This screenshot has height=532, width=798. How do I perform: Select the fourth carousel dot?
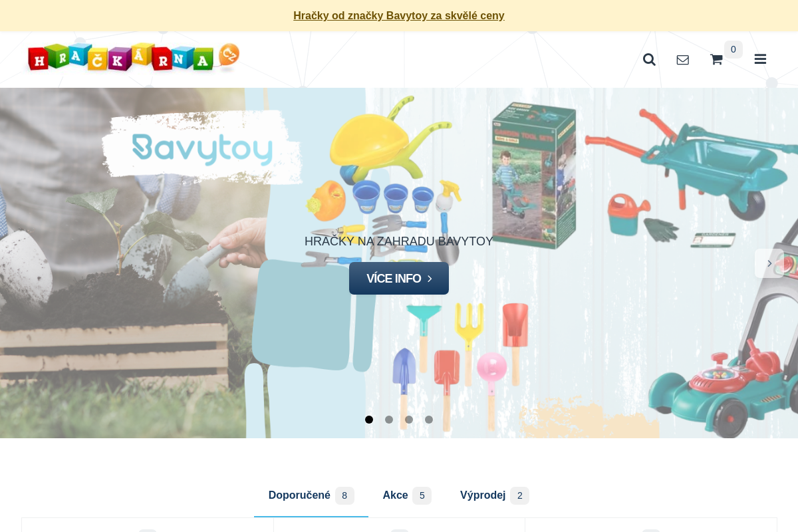[x=429, y=420]
